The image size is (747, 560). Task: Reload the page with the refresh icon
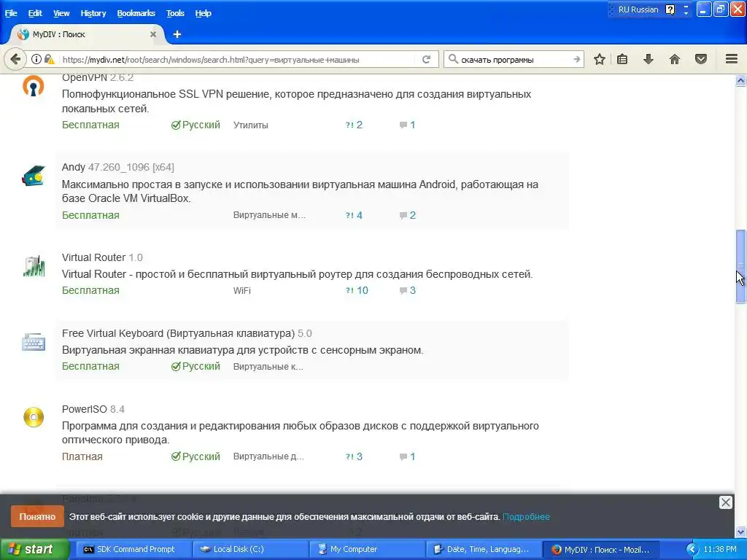tap(426, 59)
